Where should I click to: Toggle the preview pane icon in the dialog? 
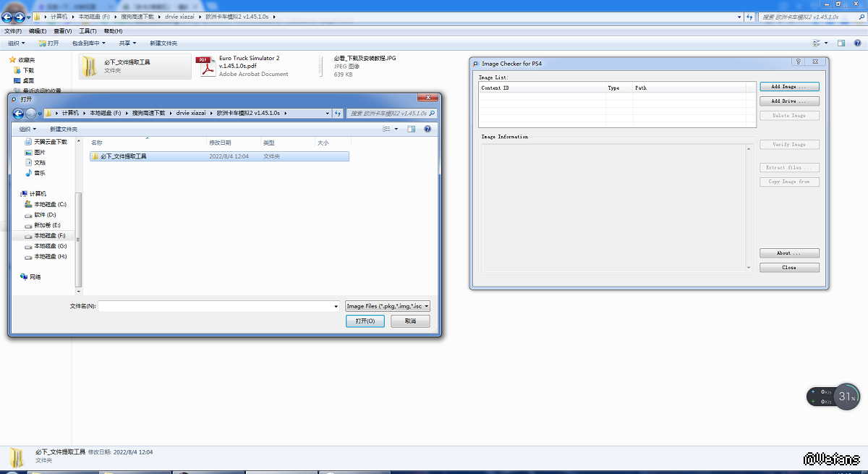tap(412, 129)
